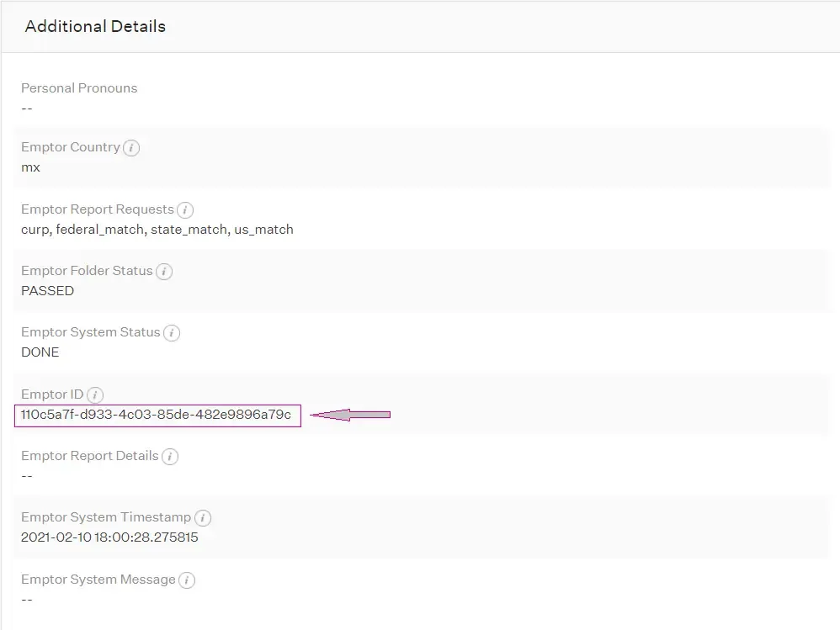Select the PASSED folder status text
Viewport: 840px width, 630px height.
click(47, 290)
